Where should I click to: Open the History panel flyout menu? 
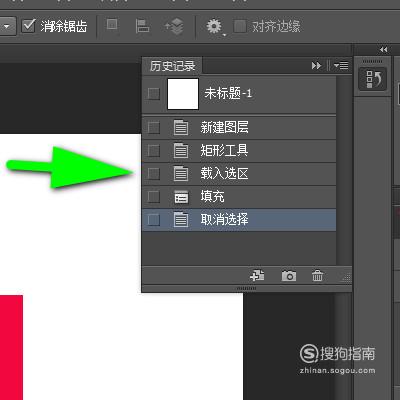click(341, 65)
